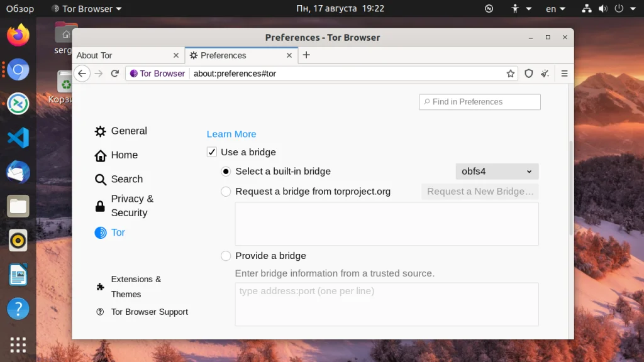Viewport: 644px width, 362px height.
Task: Click the reload page icon
Action: coord(115,74)
